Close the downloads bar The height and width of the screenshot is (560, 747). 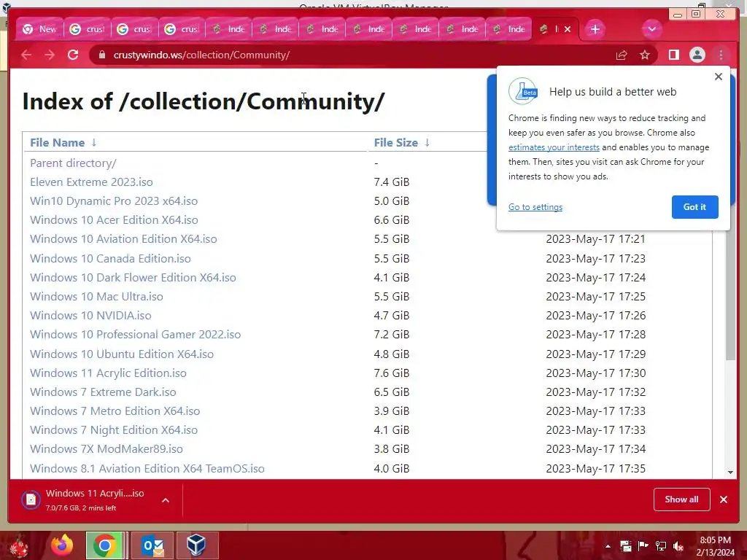(x=724, y=499)
